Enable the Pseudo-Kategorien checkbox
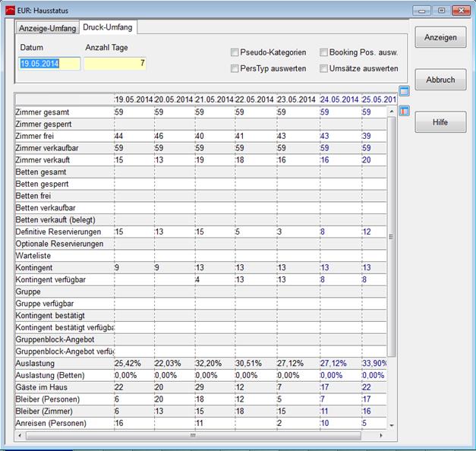The height and width of the screenshot is (451, 476). (x=235, y=53)
